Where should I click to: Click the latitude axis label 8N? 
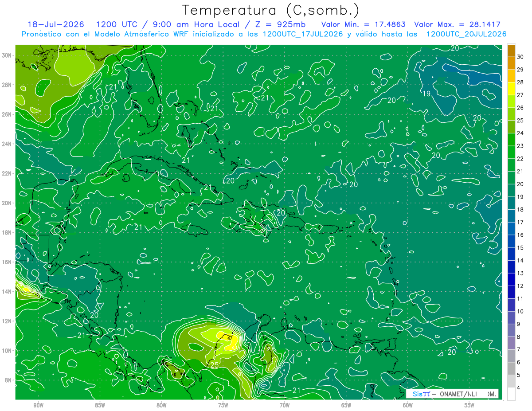tap(8, 380)
